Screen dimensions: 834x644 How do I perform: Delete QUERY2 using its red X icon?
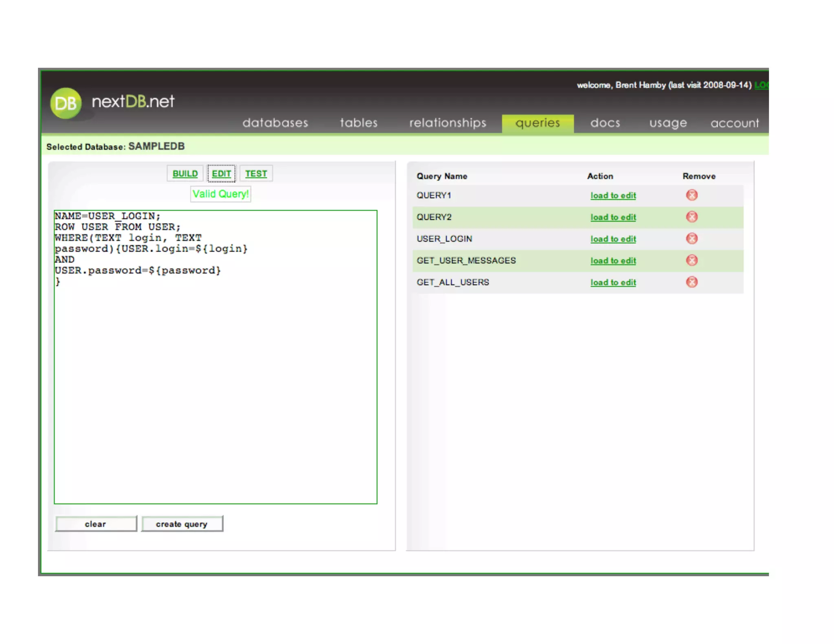coord(691,217)
